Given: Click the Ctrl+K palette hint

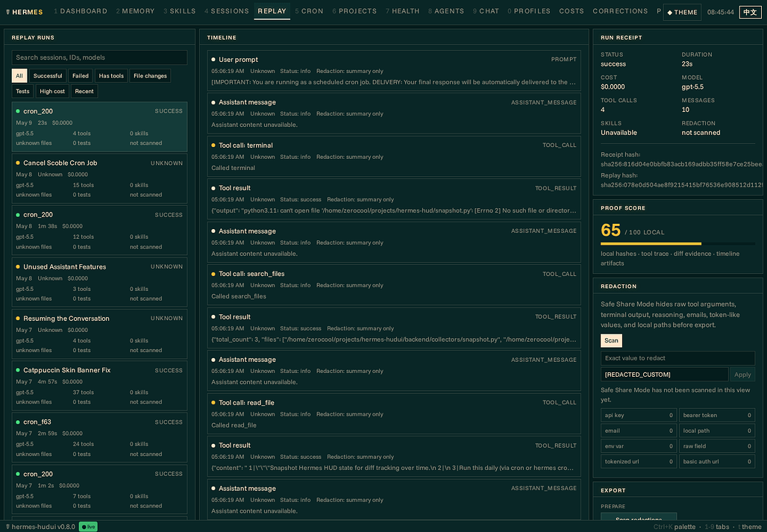Looking at the screenshot, I should pos(674,527).
